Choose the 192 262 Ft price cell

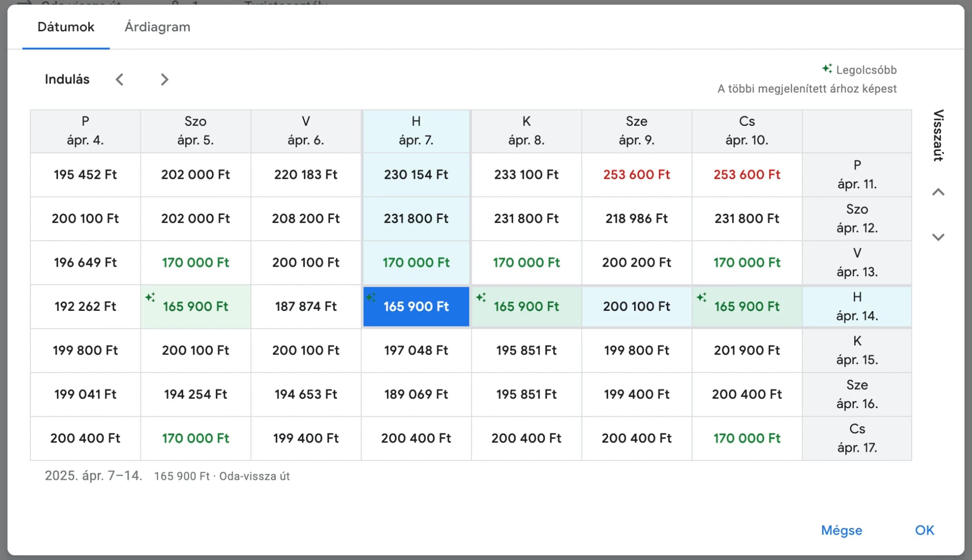85,307
